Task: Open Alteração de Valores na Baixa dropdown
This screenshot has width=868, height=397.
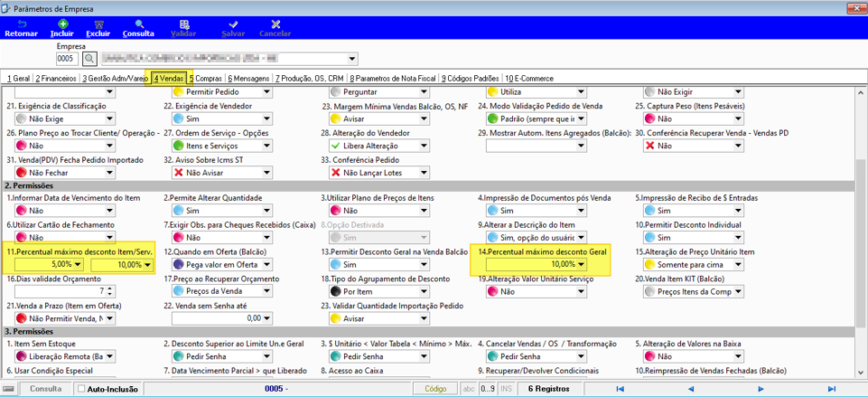Action: [738, 356]
